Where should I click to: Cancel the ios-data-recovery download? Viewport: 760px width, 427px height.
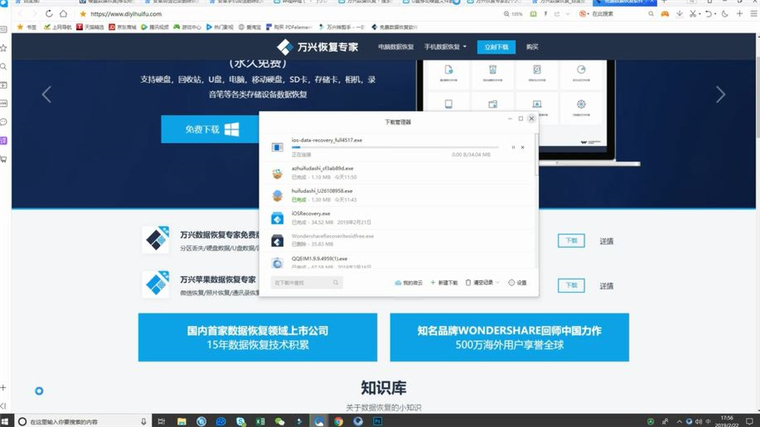pos(522,147)
